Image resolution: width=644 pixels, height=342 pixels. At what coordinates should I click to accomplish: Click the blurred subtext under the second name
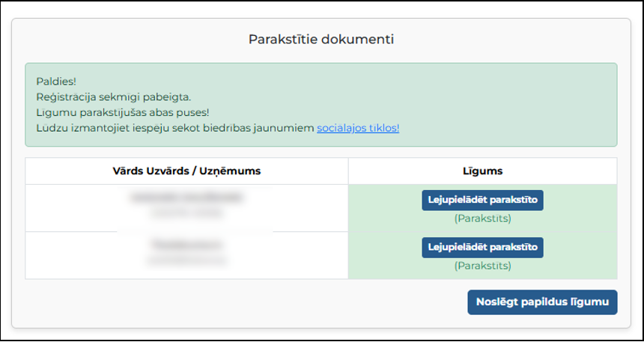click(186, 260)
